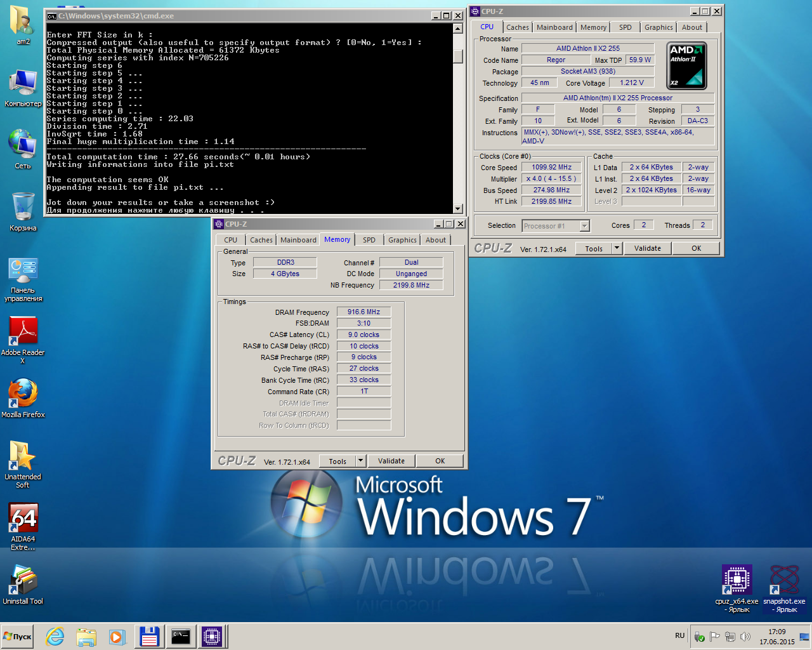Click the DRAM Frequency 916.6 MHz value
This screenshot has height=650, width=812.
(363, 312)
